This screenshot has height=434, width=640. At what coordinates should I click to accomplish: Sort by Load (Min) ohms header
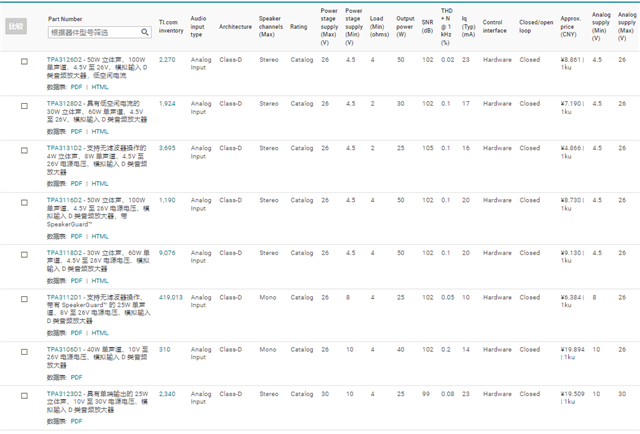tap(379, 26)
